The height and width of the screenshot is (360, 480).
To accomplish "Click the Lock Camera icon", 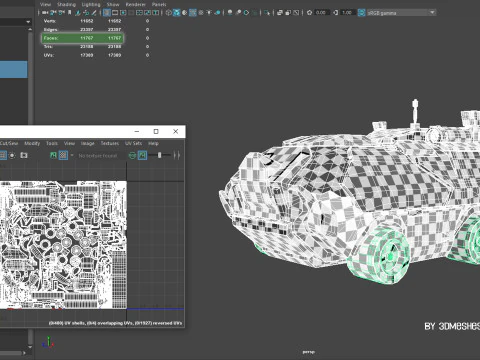I will (53, 13).
